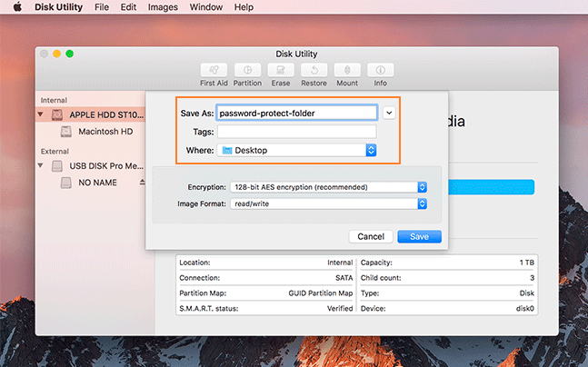
Task: Click the Save button
Action: (x=419, y=236)
